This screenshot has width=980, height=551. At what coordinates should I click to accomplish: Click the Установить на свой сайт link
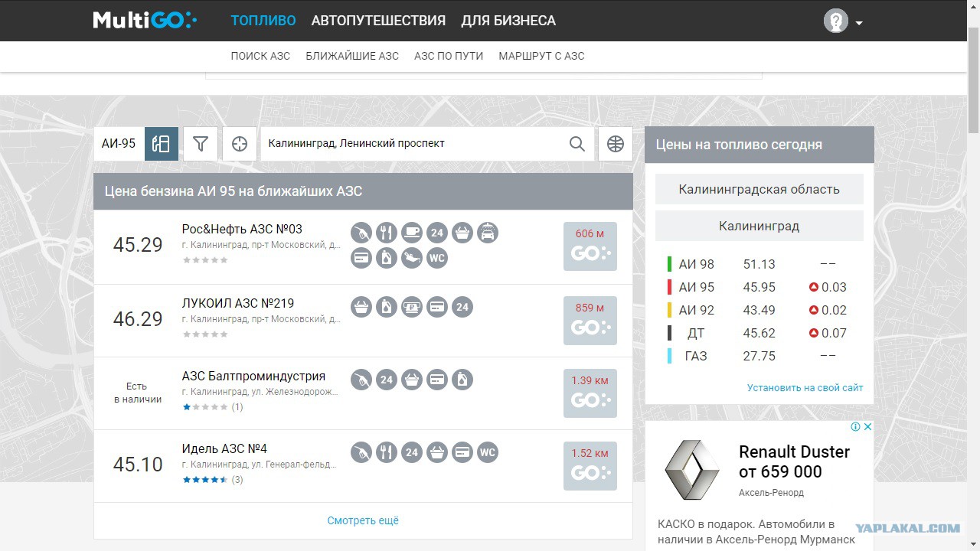click(x=805, y=388)
